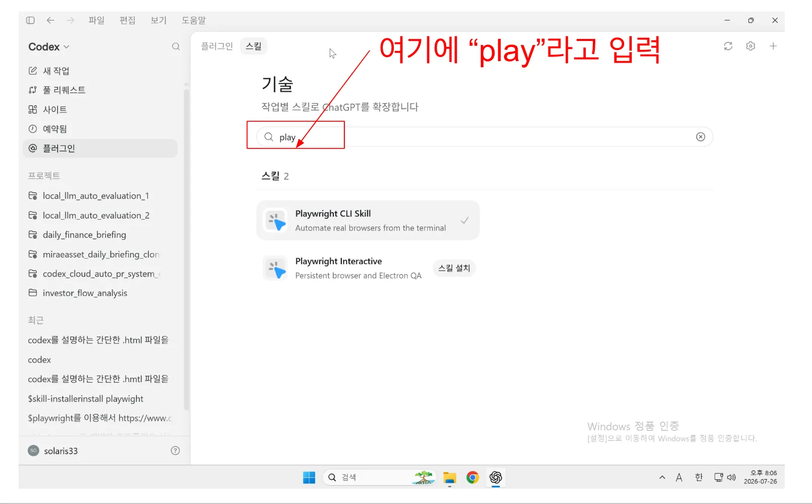The width and height of the screenshot is (812, 504).
Task: Click installed checkmark on Playwright CLI Skill
Action: (465, 220)
